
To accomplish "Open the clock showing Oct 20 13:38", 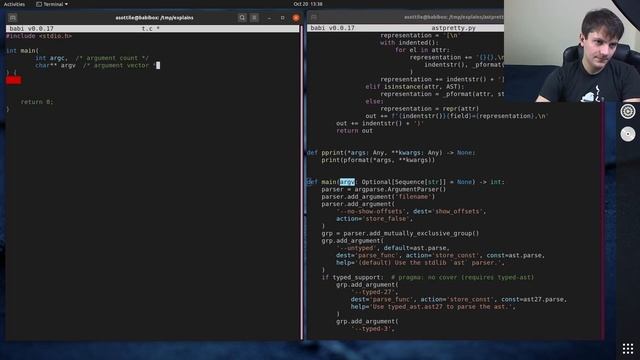I will [x=308, y=4].
